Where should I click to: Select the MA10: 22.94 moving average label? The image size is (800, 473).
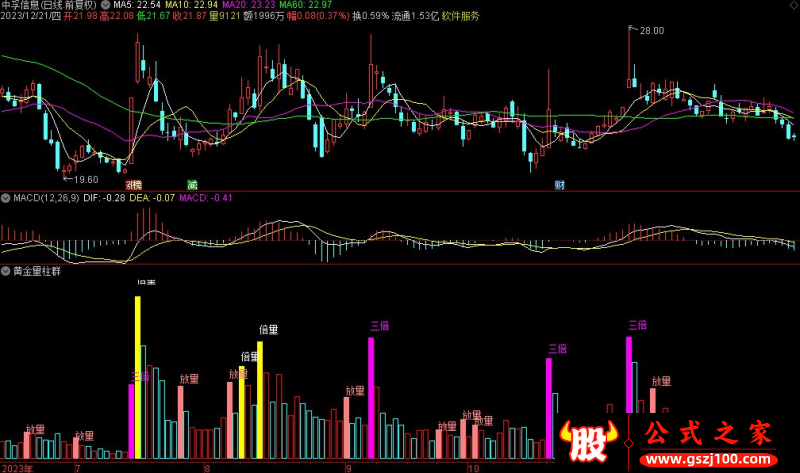191,5
